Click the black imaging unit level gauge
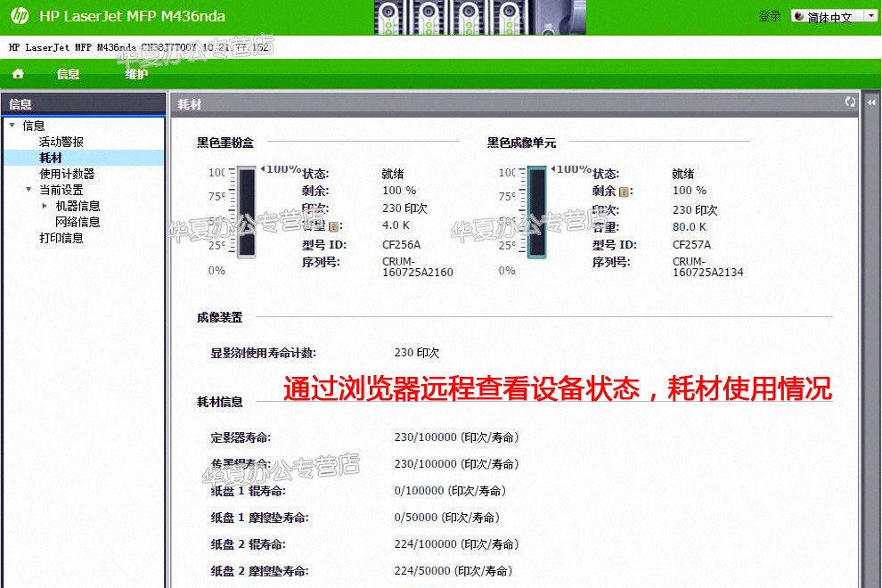This screenshot has width=882, height=588. [535, 214]
